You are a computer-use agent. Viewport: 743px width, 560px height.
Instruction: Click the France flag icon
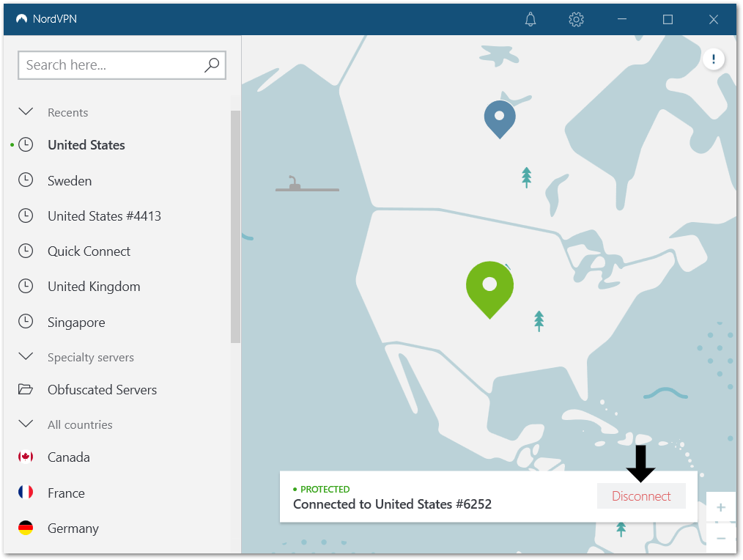(x=26, y=492)
